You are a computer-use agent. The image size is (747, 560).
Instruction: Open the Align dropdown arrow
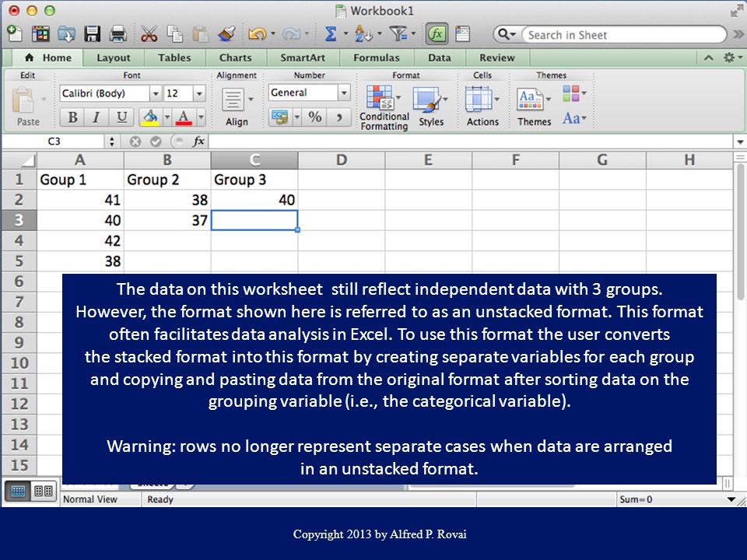tap(251, 99)
